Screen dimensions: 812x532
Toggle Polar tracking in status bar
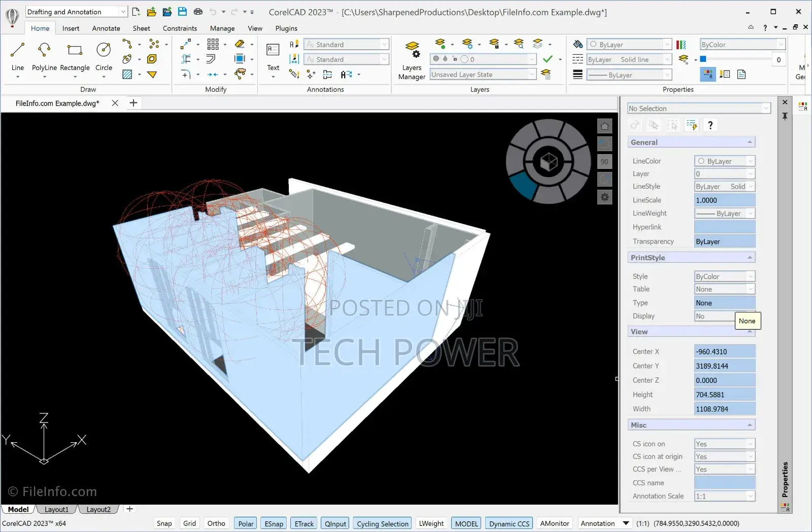click(x=246, y=523)
